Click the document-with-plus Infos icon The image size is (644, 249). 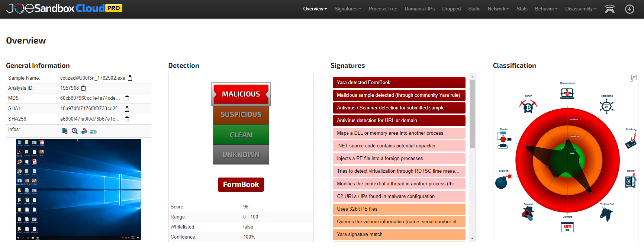tap(65, 131)
